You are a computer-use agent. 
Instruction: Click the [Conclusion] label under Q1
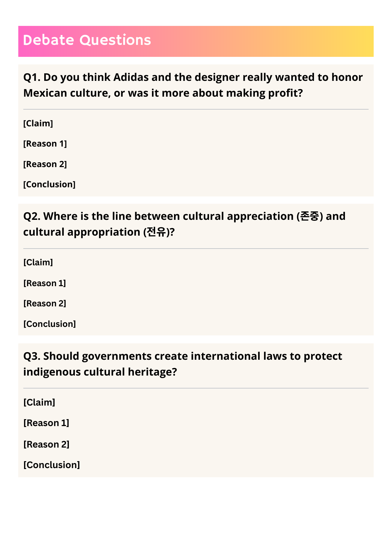click(49, 184)
